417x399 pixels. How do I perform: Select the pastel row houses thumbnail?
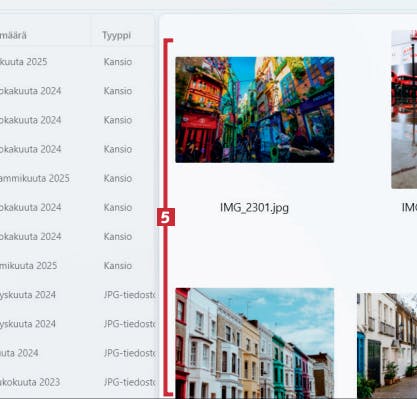point(255,343)
